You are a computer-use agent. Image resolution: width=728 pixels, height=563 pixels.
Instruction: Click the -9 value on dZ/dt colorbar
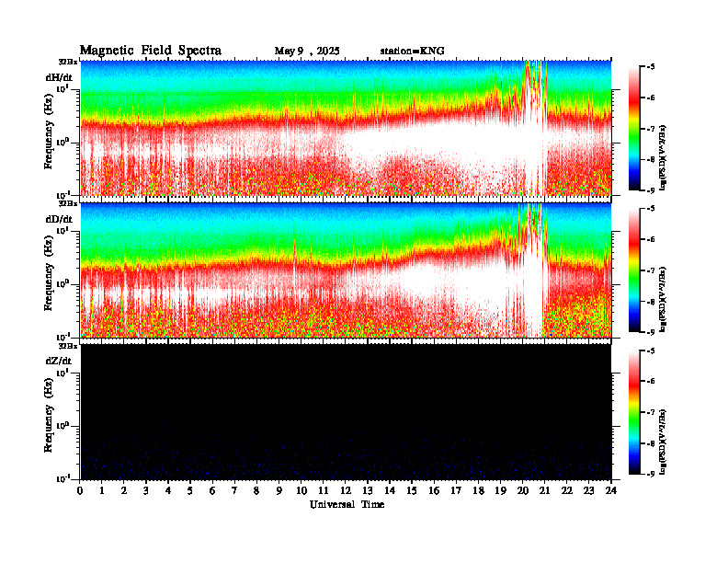(651, 474)
